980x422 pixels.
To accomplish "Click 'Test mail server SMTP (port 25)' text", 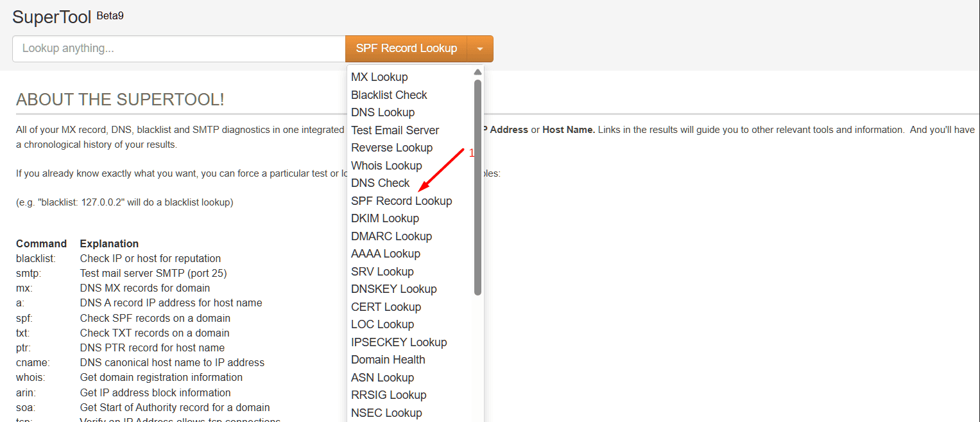I will [153, 274].
